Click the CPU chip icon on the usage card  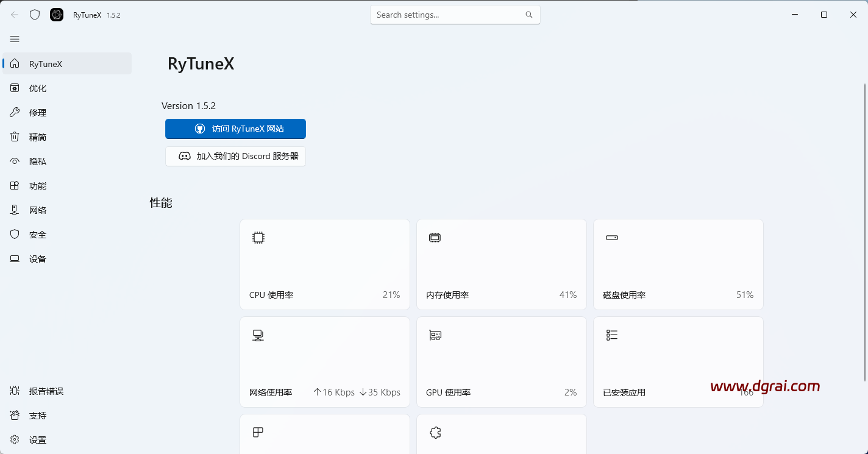click(258, 237)
